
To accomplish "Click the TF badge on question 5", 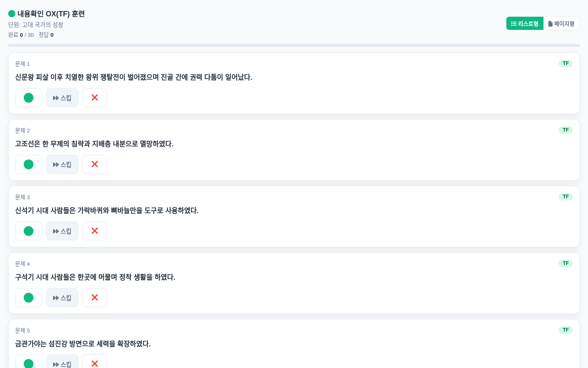I will click(566, 330).
